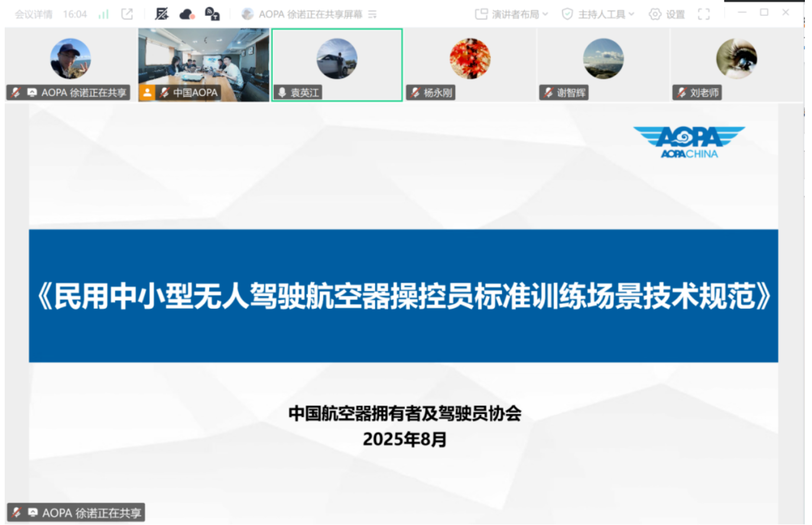
Task: Click the date 2025年8月 on the slide
Action: 405,439
